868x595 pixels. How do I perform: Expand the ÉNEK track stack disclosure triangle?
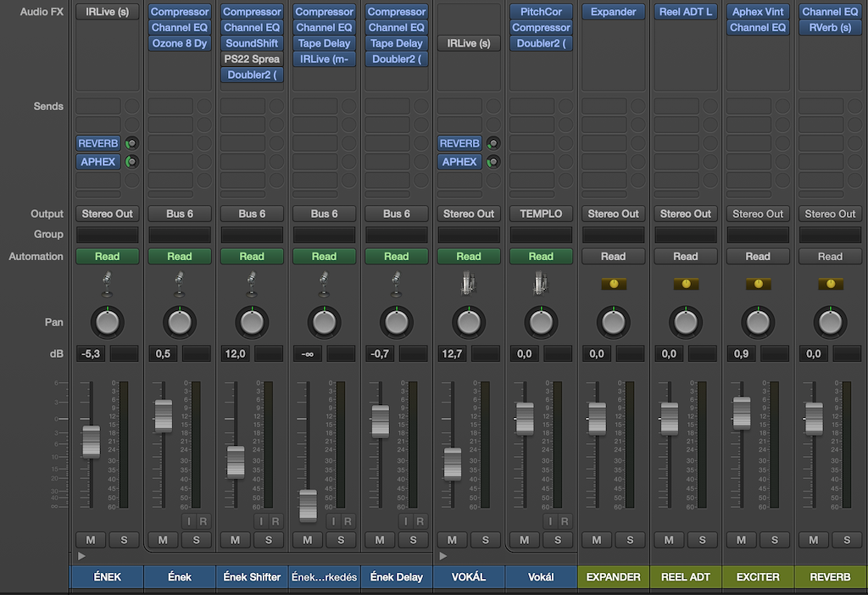[81, 556]
